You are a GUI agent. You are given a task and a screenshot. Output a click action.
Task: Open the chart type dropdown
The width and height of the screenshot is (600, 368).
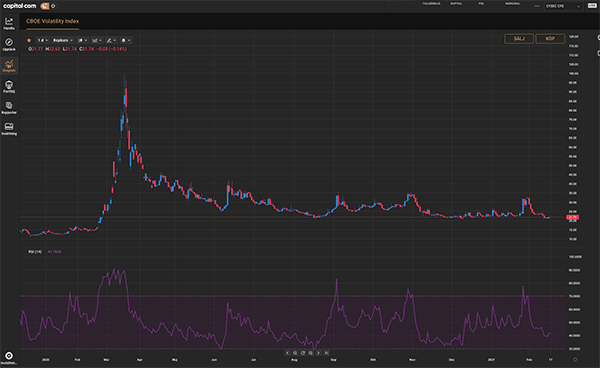83,40
